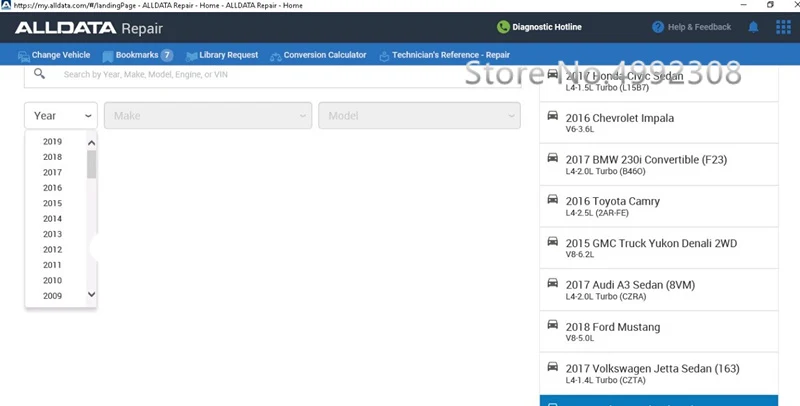Collapse the Year dropdown
This screenshot has width=800, height=406.
point(61,116)
